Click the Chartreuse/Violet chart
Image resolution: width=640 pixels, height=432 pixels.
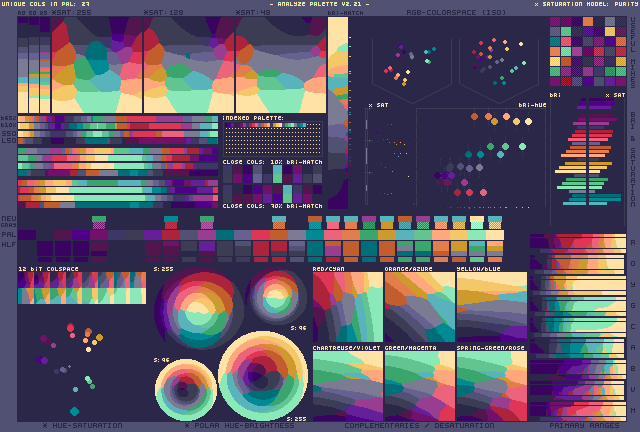click(x=347, y=383)
